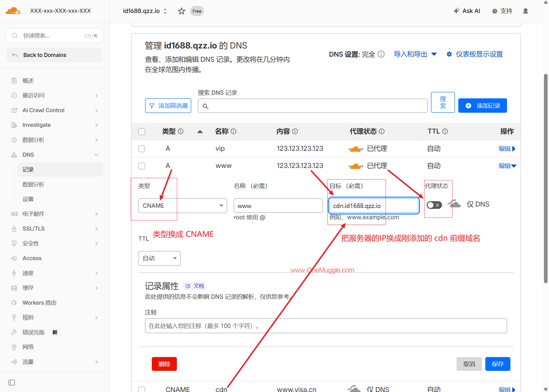
Task: Click the Add record button
Action: (483, 106)
